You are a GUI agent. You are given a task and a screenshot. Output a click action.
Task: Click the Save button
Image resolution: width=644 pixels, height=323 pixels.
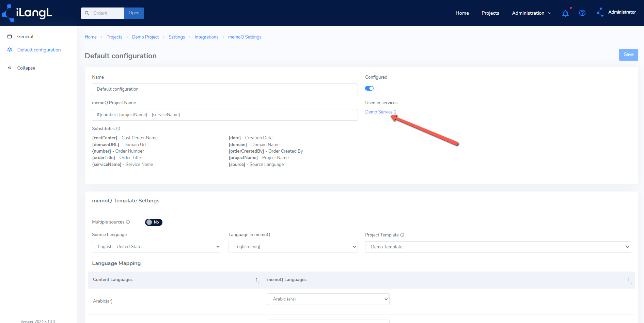pyautogui.click(x=628, y=55)
